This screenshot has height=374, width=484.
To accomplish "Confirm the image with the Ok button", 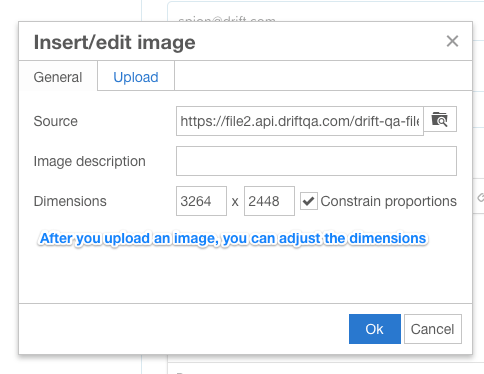I will (375, 329).
